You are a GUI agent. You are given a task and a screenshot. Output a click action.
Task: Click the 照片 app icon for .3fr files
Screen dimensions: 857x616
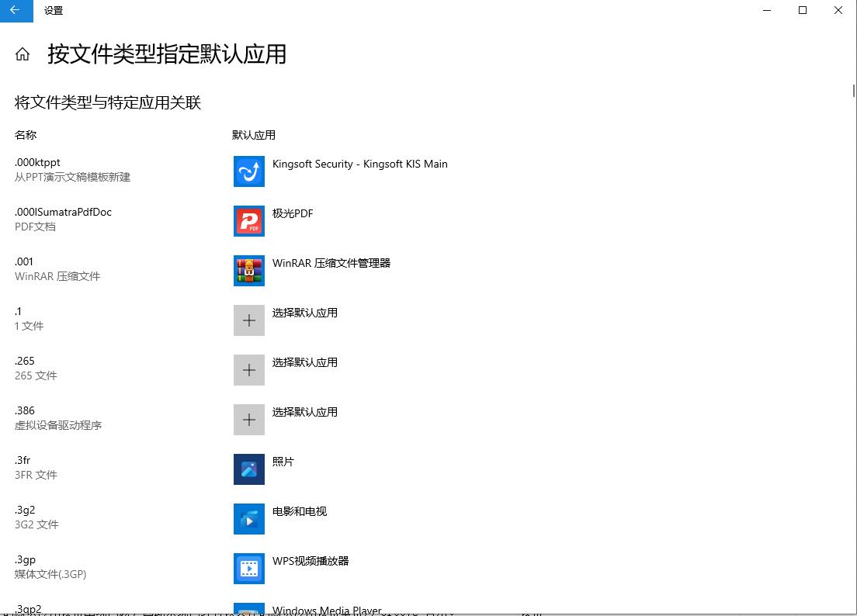pyautogui.click(x=248, y=469)
